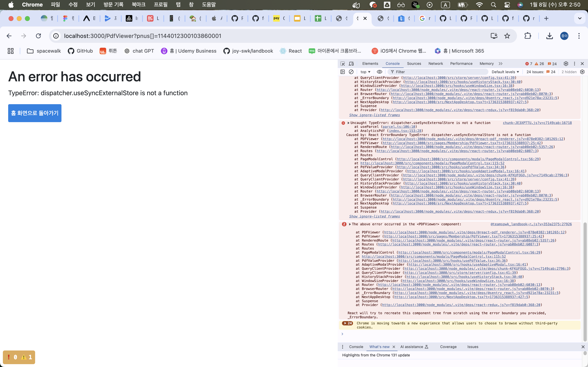This screenshot has height=367, width=588.
Task: Open the DevTools three-dot menu
Action: point(574,64)
